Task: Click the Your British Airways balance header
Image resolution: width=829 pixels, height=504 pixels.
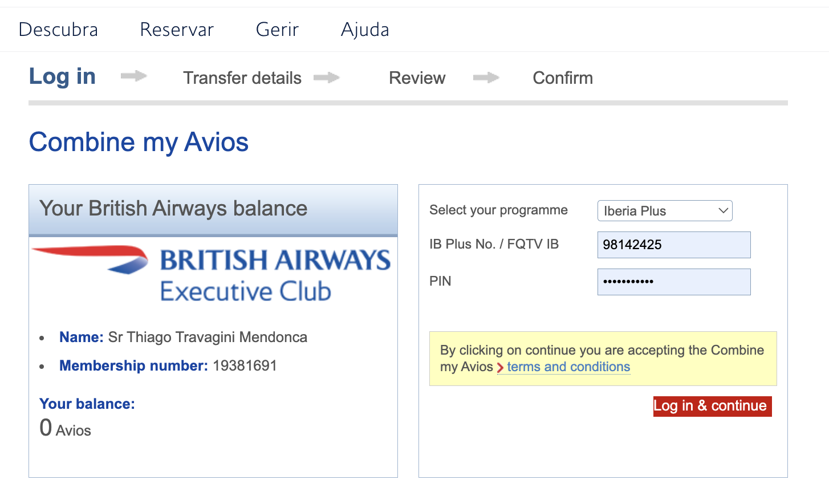Action: (173, 209)
